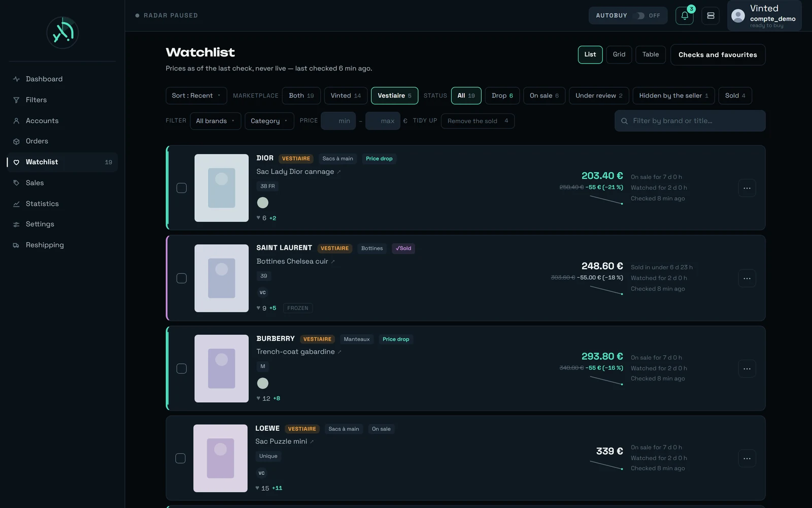Filter by On sale status
Viewport: 812px width, 508px height.
click(x=544, y=96)
